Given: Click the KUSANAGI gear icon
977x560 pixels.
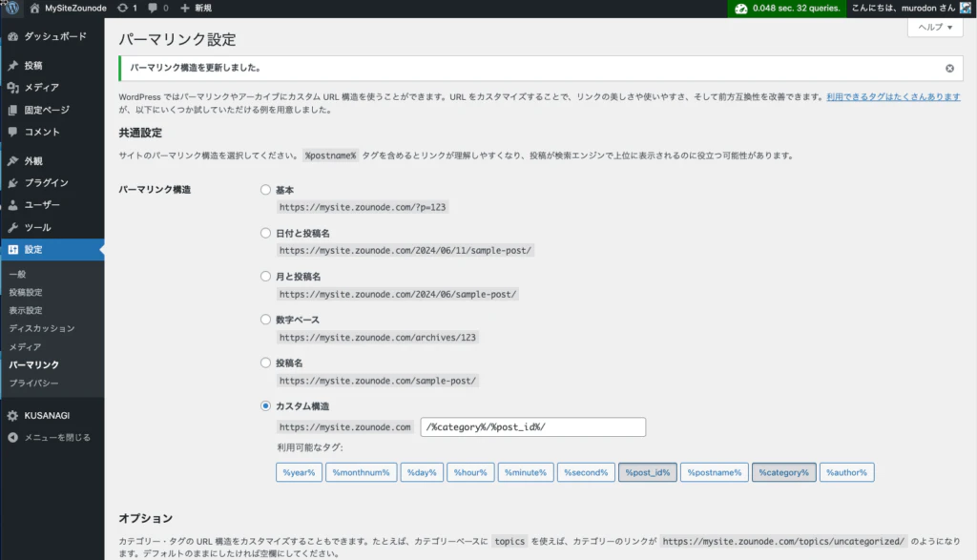Looking at the screenshot, I should click(x=13, y=416).
